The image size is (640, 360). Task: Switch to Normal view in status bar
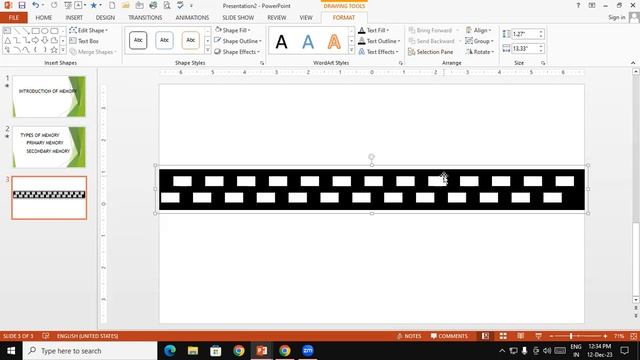485,336
